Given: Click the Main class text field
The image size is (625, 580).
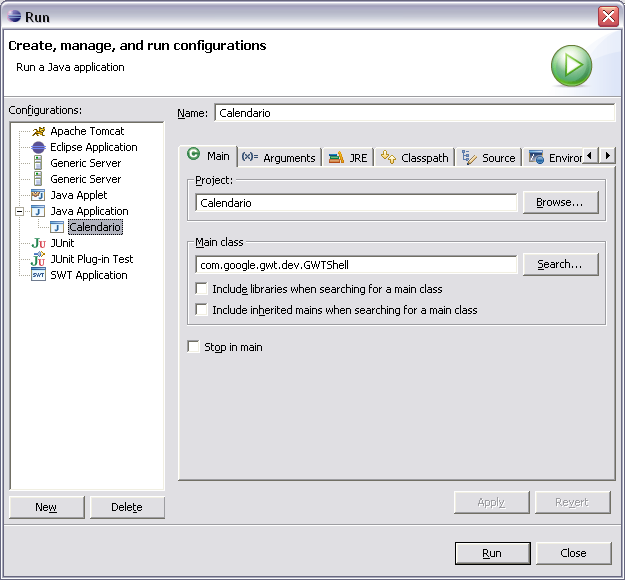Looking at the screenshot, I should (356, 264).
